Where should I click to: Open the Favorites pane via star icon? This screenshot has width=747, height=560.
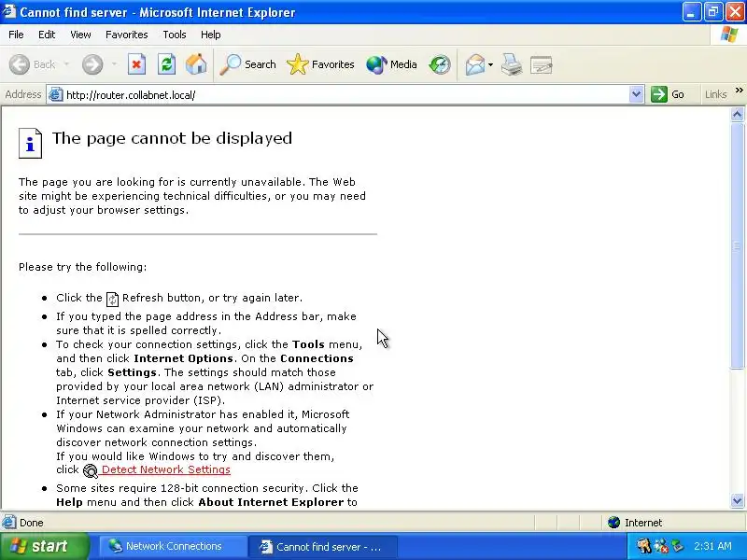pyautogui.click(x=320, y=64)
